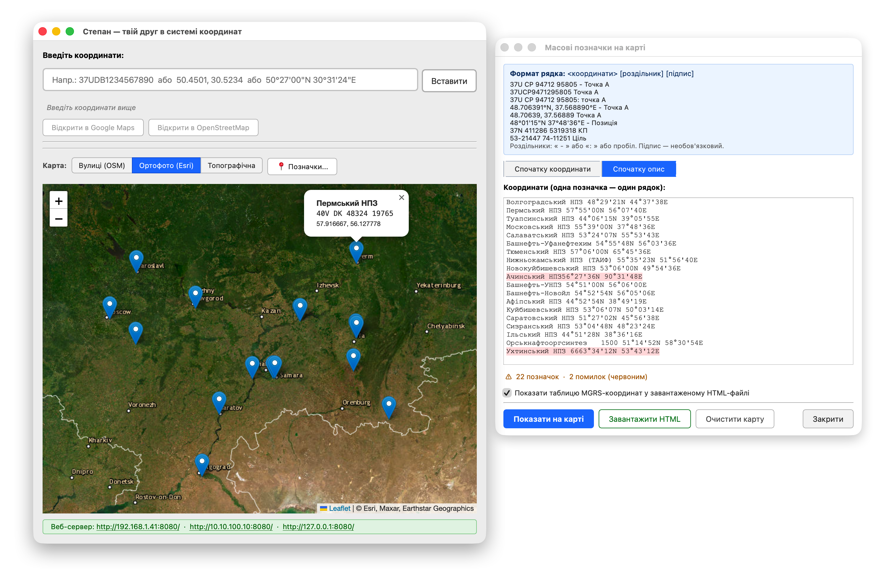
Task: Switch map to Топографічна layer
Action: coord(231,166)
